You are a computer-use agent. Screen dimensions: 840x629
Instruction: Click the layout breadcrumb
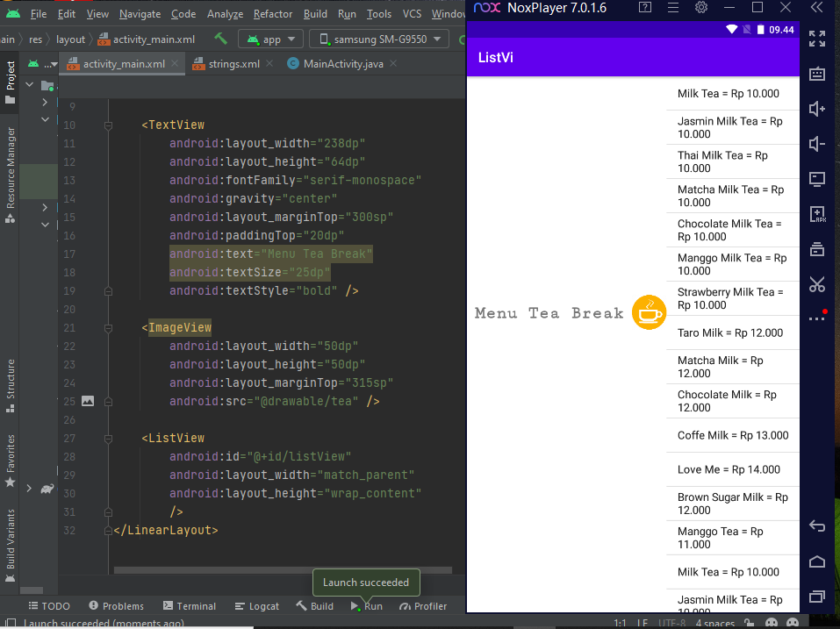point(70,39)
